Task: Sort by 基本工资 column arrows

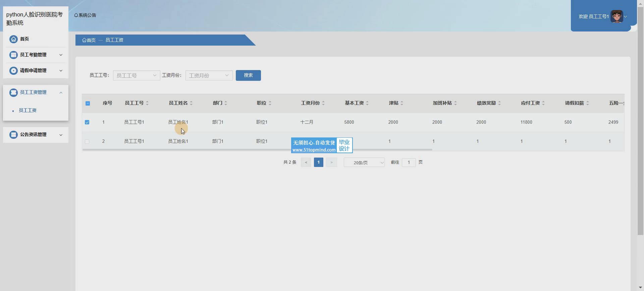Action: pyautogui.click(x=367, y=103)
